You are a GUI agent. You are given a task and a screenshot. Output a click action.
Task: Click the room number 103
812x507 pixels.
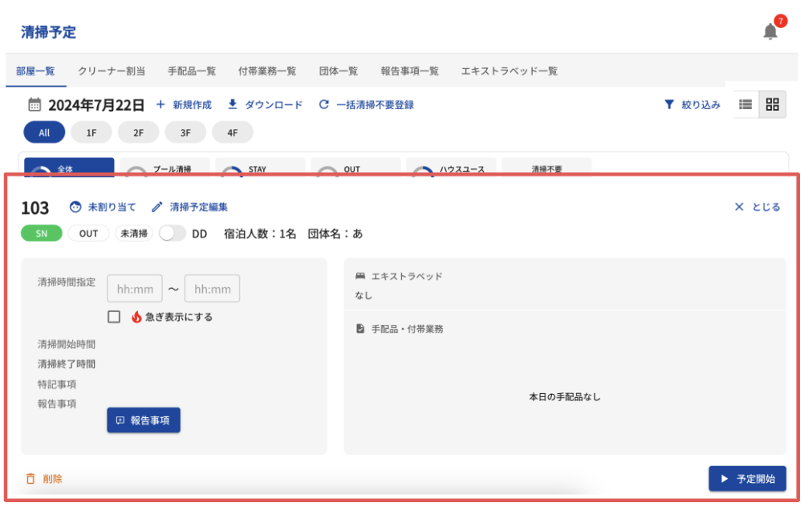35,208
